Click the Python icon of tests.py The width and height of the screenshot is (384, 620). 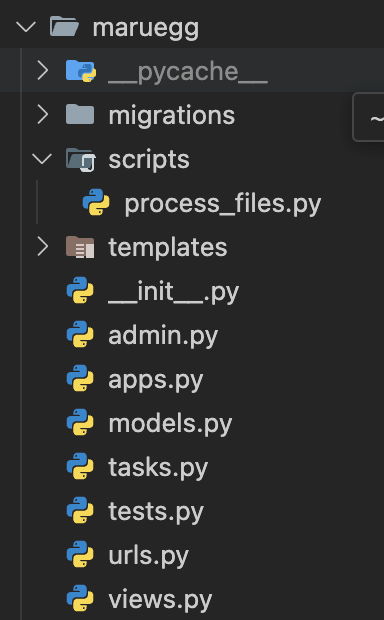click(80, 510)
